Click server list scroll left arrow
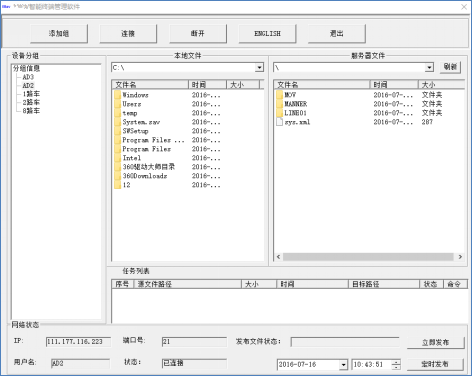The height and width of the screenshot is (377, 473). (x=279, y=257)
